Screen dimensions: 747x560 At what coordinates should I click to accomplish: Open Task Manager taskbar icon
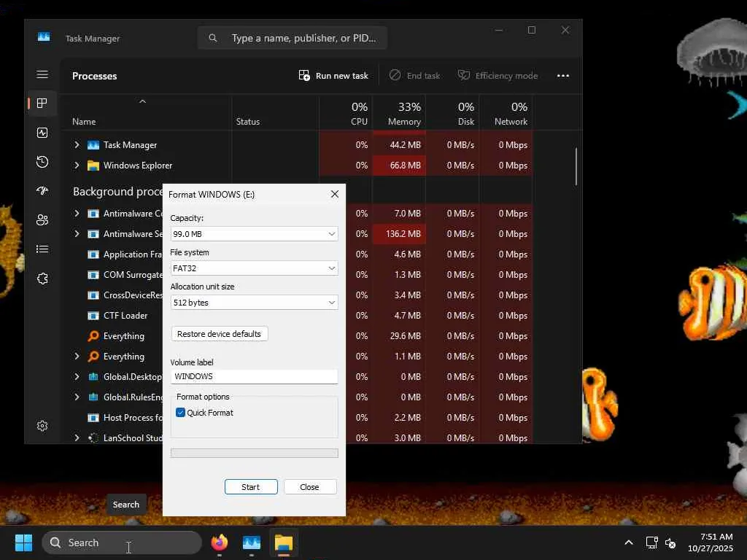(x=252, y=542)
